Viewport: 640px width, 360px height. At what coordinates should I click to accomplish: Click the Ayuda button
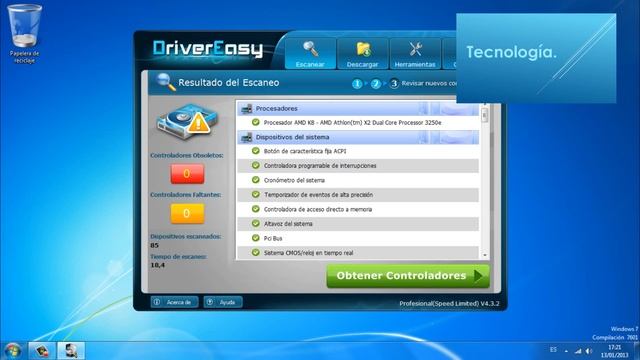tap(223, 302)
